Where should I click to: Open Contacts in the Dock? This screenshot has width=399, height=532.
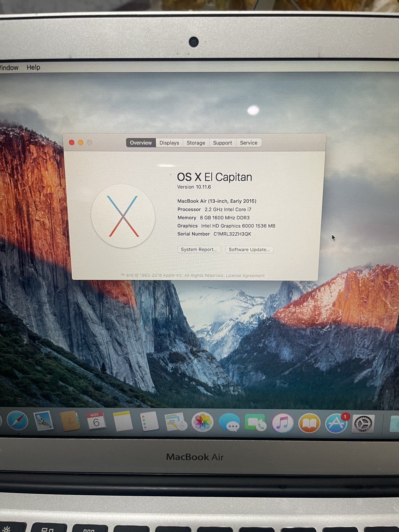coord(70,421)
